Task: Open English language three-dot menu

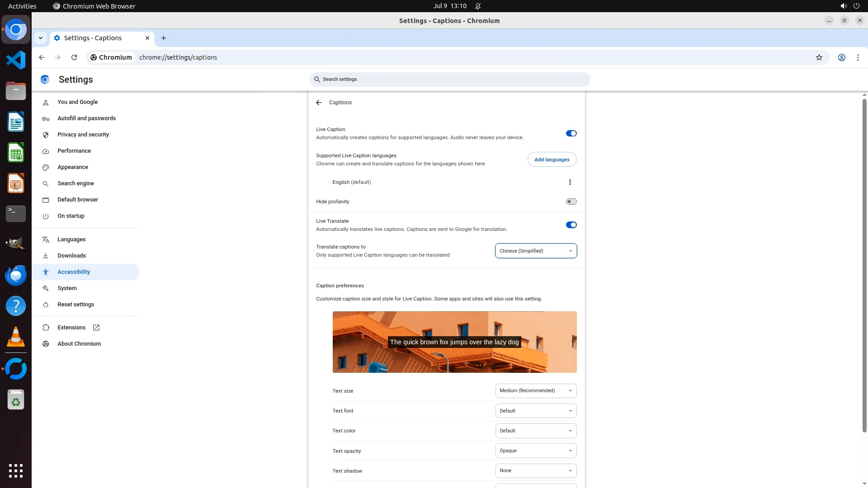Action: click(x=570, y=182)
